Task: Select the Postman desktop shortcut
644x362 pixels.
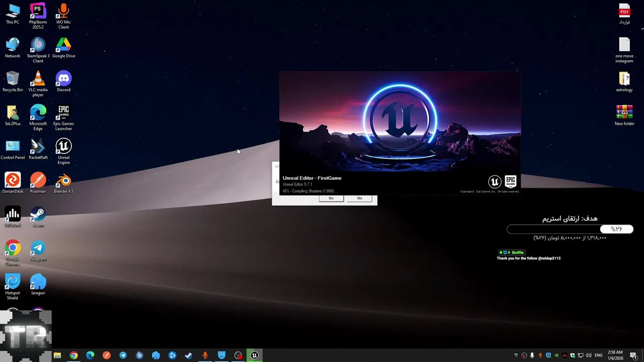Action: (38, 183)
